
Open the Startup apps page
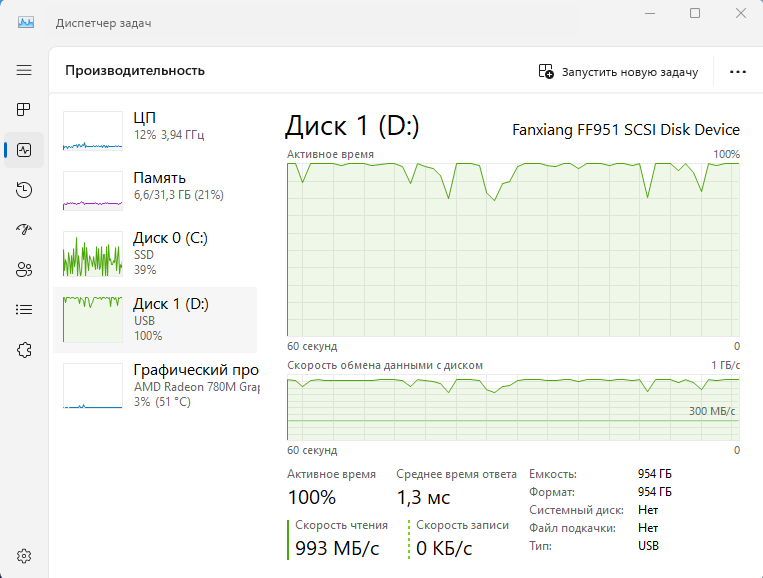(x=24, y=229)
